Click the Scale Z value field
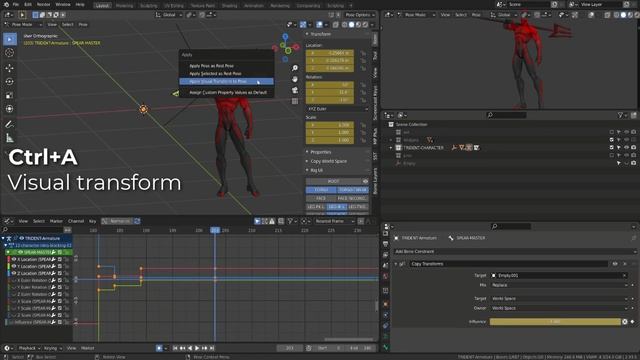 tap(330, 140)
